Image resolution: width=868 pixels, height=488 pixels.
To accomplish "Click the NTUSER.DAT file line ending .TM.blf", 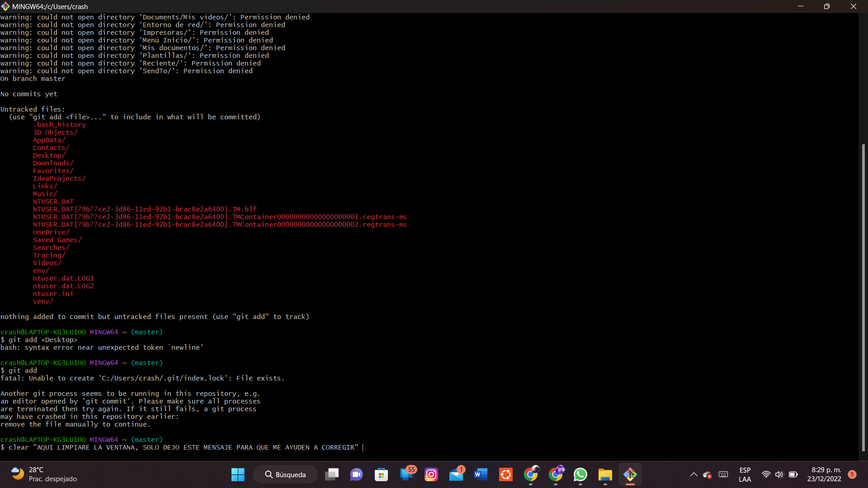I will (x=145, y=209).
